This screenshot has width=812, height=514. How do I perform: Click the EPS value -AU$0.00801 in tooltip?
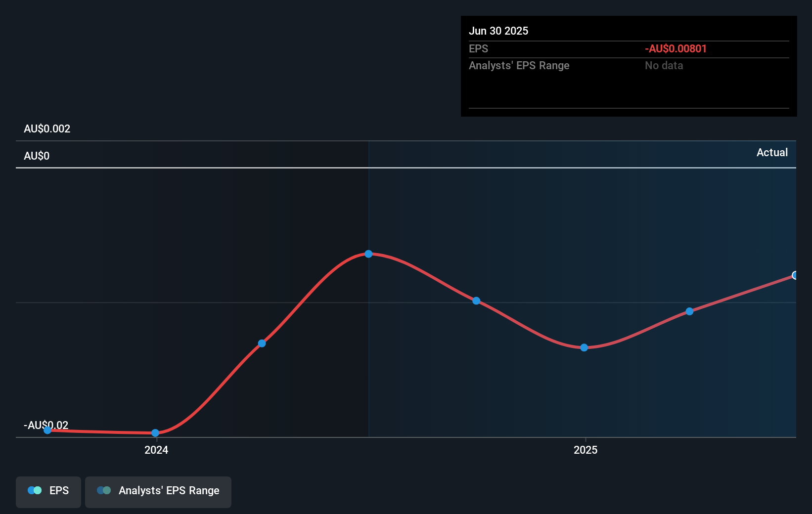click(x=676, y=49)
